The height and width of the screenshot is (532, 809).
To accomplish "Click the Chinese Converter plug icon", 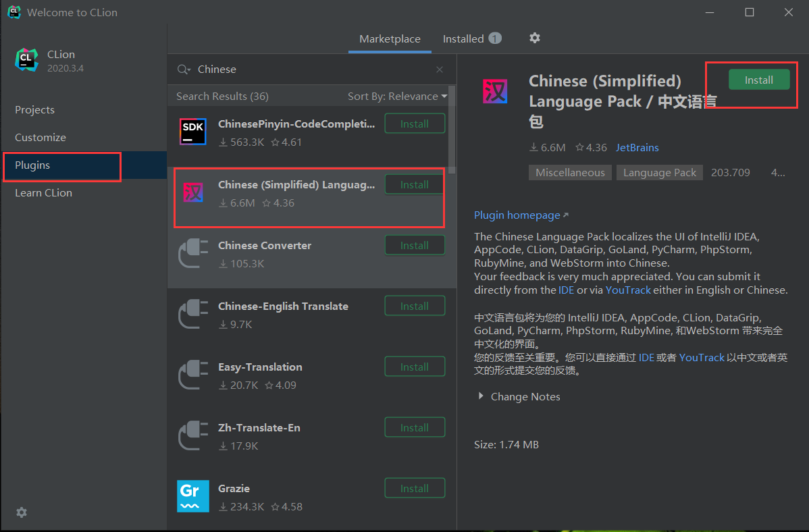I will pyautogui.click(x=193, y=253).
